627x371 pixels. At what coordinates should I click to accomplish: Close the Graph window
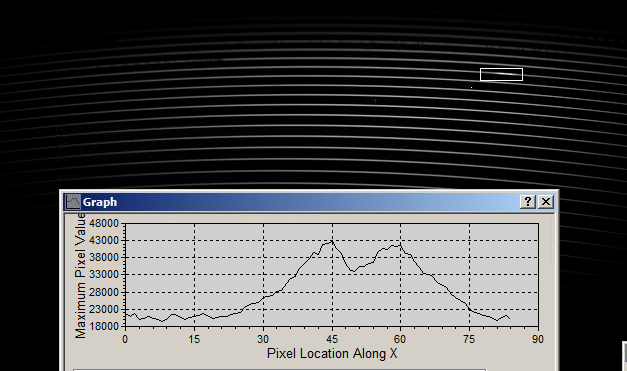point(546,202)
